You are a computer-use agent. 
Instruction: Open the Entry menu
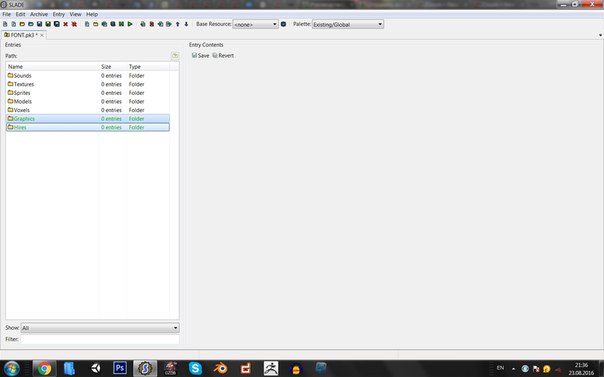tap(59, 14)
